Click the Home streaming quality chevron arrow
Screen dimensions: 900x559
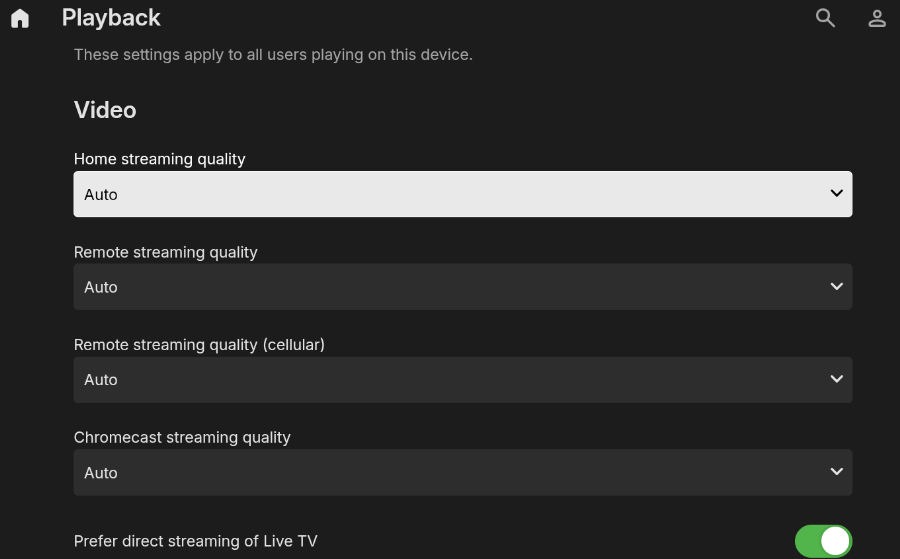(837, 193)
